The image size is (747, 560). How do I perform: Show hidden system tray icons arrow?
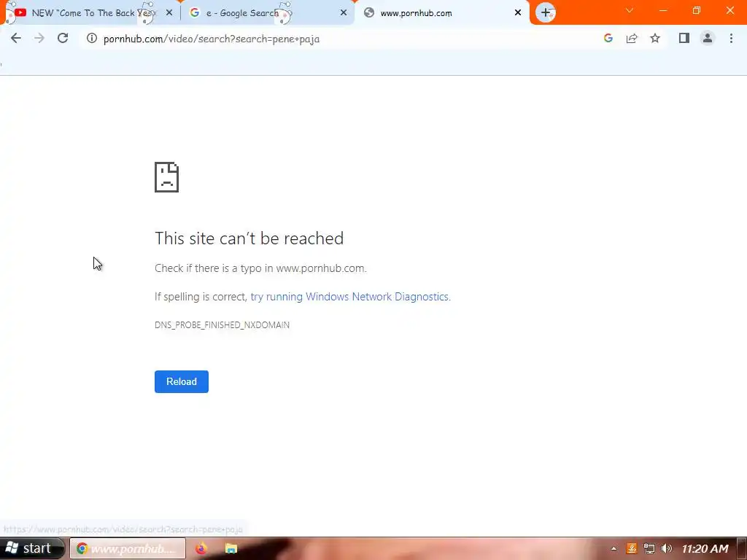click(614, 548)
